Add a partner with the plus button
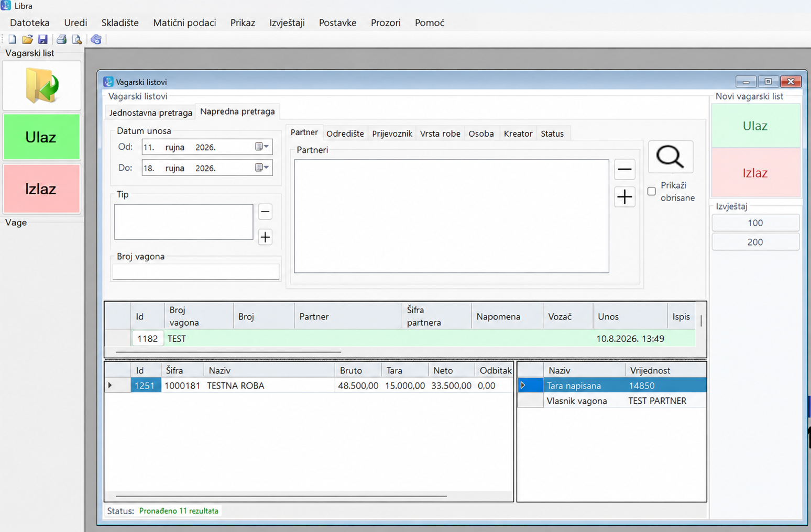 tap(624, 197)
